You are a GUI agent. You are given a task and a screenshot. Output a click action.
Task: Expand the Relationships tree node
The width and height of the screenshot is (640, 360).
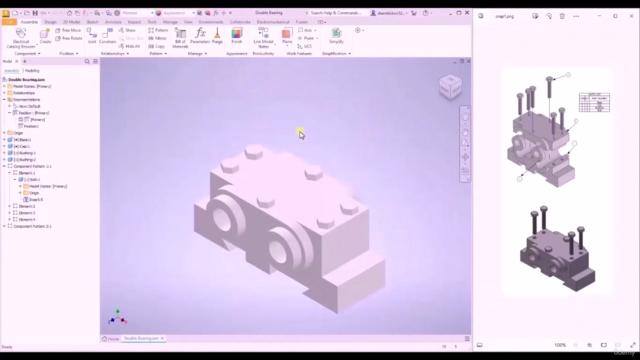(4, 93)
